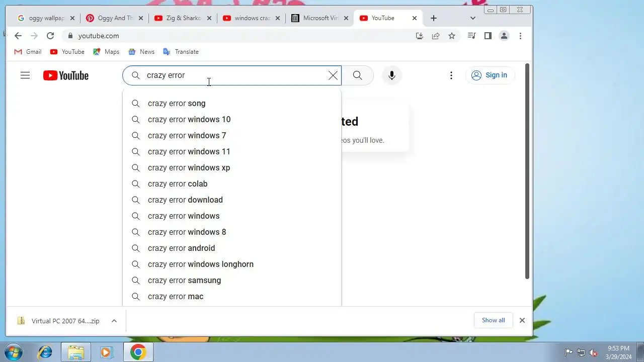This screenshot has width=644, height=362.
Task: Choose suggestion crazy error download
Action: coord(232,200)
